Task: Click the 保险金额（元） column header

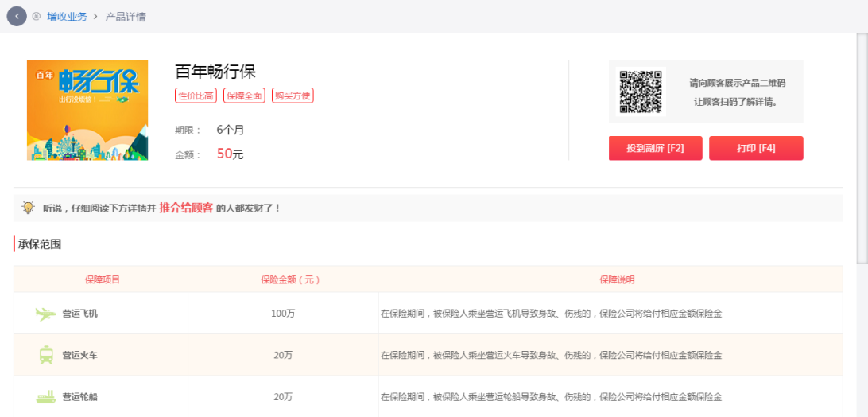Action: point(291,279)
